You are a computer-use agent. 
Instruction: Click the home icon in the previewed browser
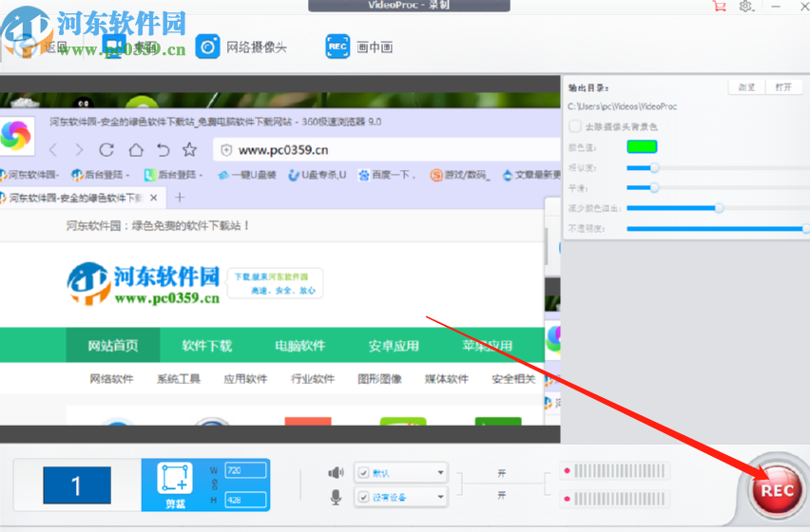[136, 150]
